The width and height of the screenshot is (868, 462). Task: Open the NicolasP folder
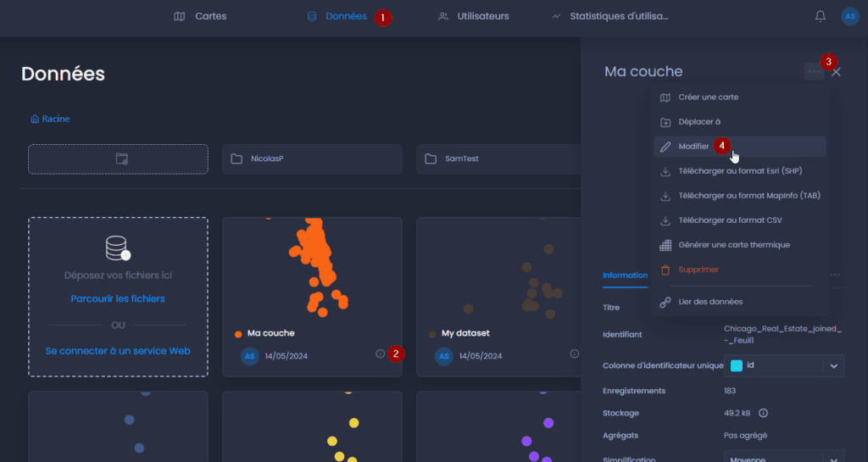tap(312, 159)
